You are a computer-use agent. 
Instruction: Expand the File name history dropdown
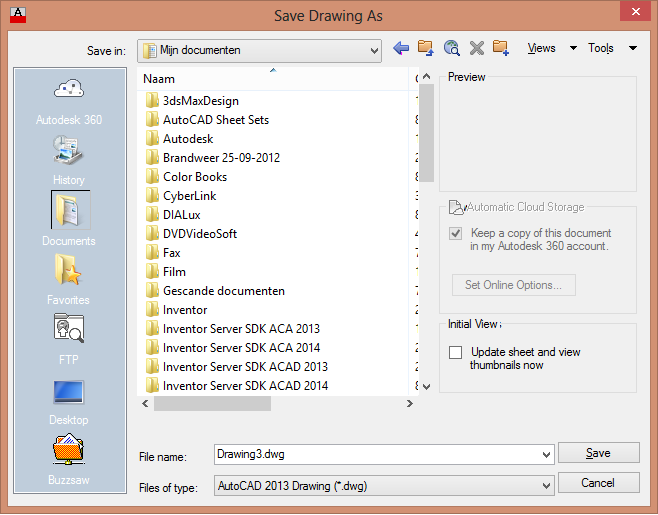[x=546, y=455]
